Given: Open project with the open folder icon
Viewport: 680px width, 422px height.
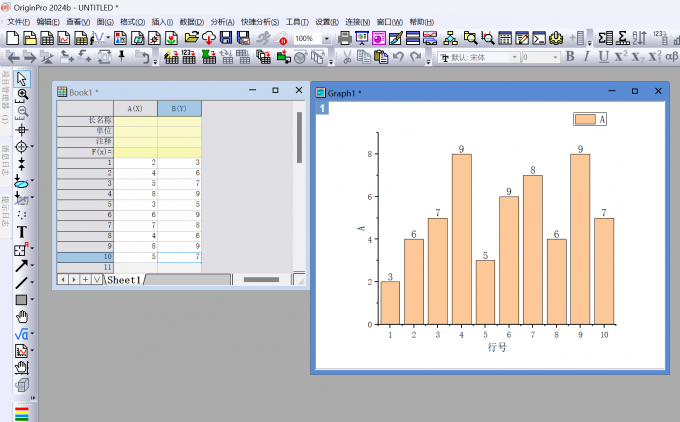Looking at the screenshot, I should (x=191, y=38).
